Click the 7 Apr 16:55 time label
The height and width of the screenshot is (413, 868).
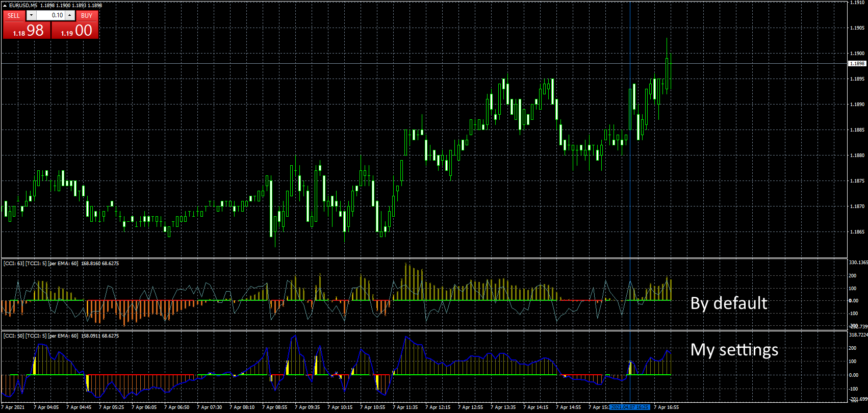[666, 407]
